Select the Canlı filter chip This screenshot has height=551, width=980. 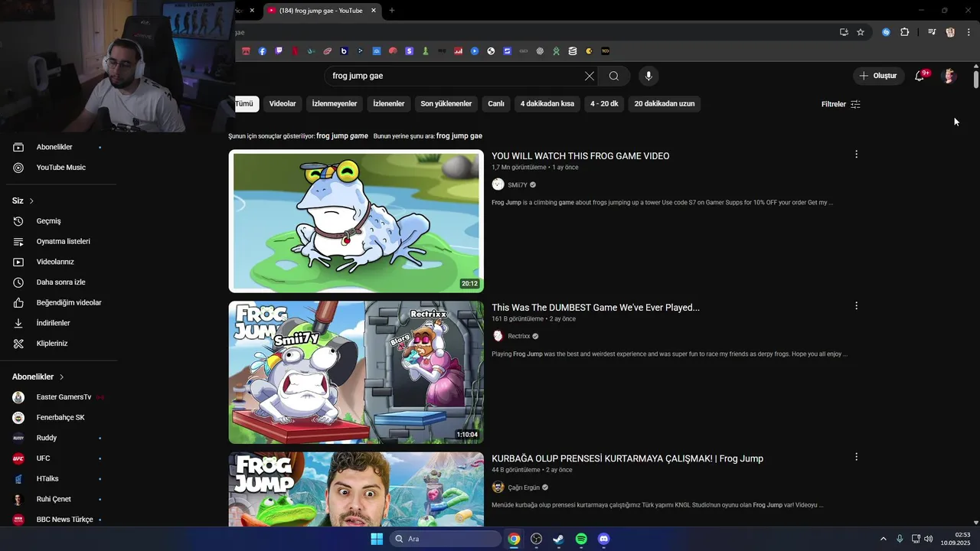tap(496, 103)
